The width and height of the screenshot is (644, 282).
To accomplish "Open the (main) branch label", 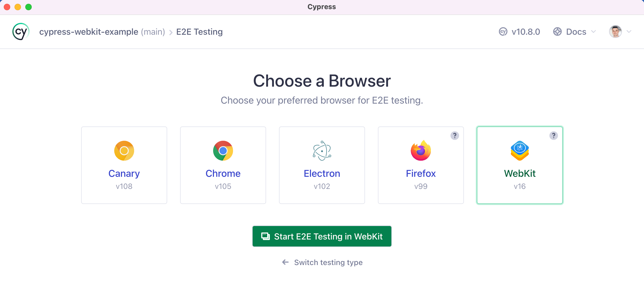I will click(x=153, y=31).
